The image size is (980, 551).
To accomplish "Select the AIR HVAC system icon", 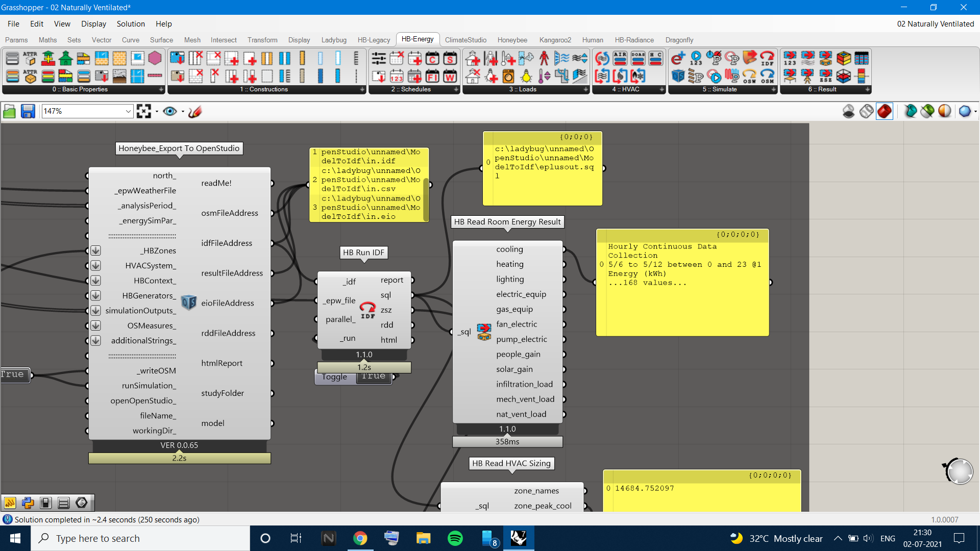I will [620, 58].
